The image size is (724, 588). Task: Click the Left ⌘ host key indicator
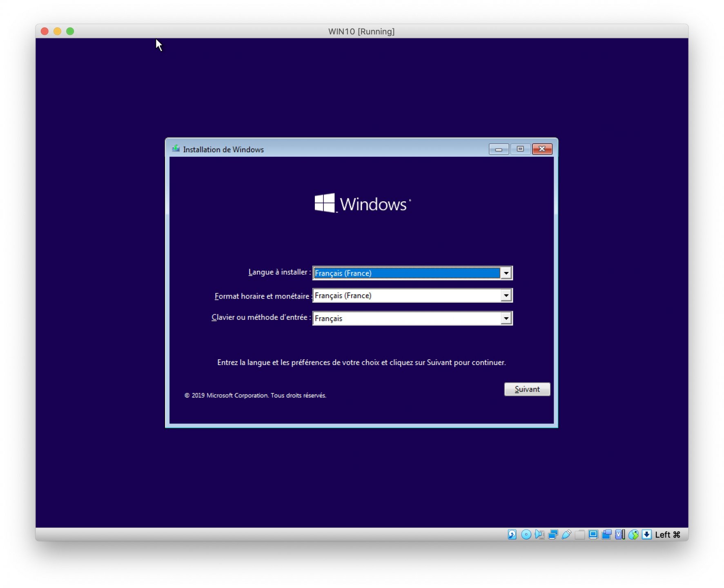[x=668, y=535]
